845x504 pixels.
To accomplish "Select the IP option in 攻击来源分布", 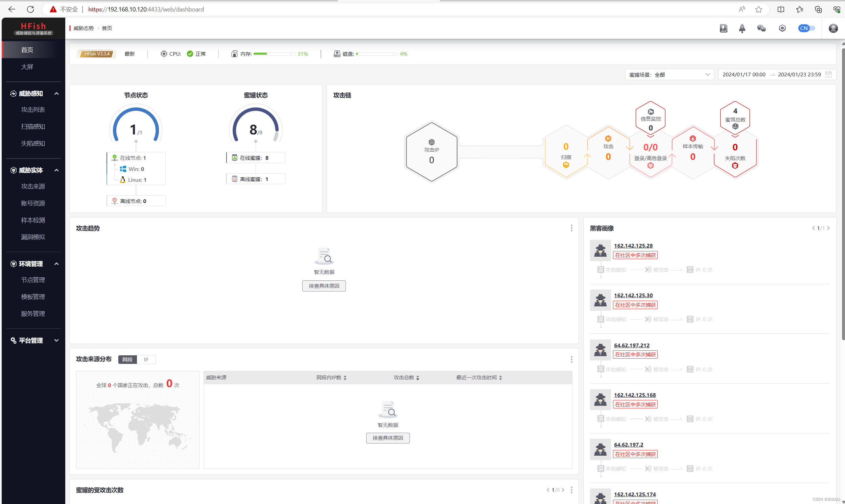I will click(146, 359).
